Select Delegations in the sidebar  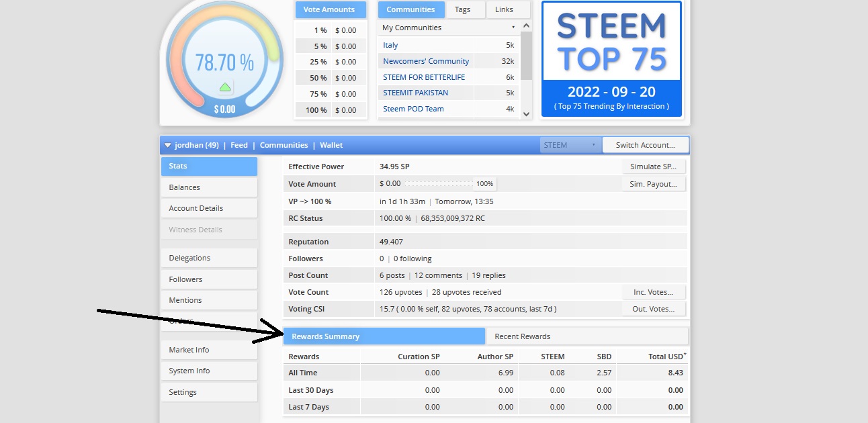209,258
